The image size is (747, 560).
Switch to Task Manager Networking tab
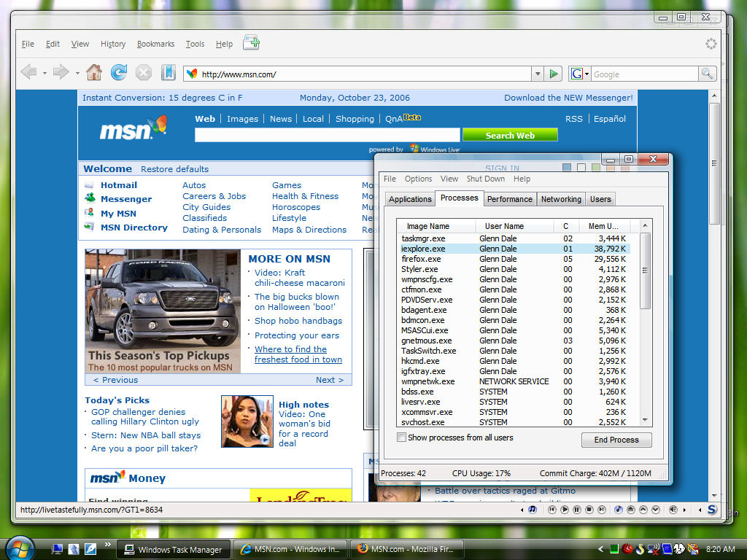click(x=561, y=199)
